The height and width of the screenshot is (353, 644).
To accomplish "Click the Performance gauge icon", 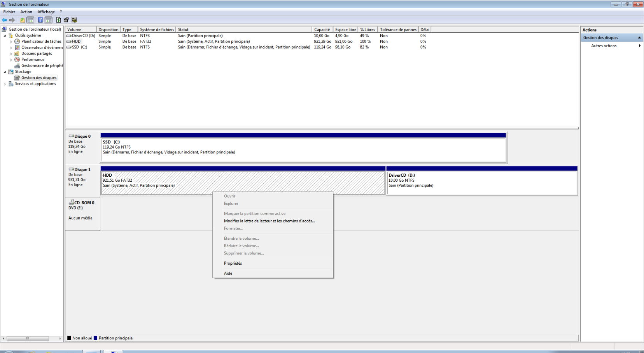I will tap(17, 60).
